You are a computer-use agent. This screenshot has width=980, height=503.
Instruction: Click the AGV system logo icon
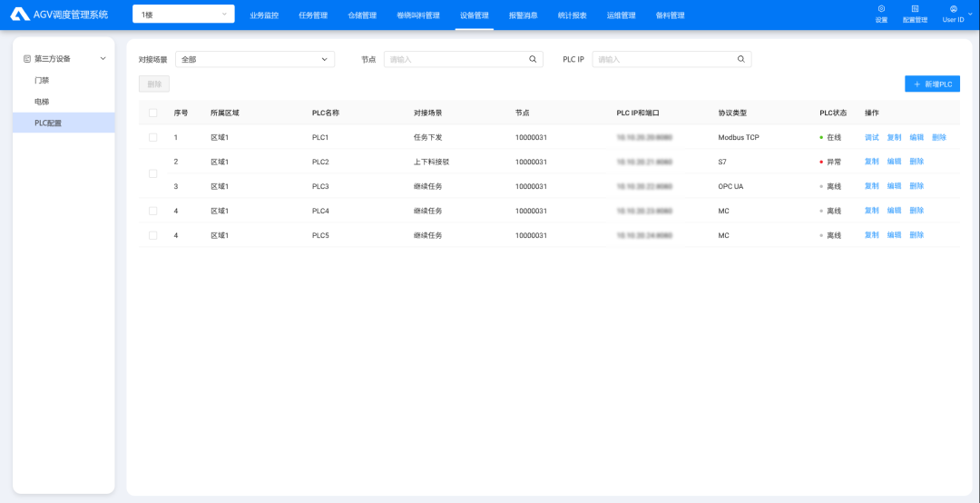[20, 15]
